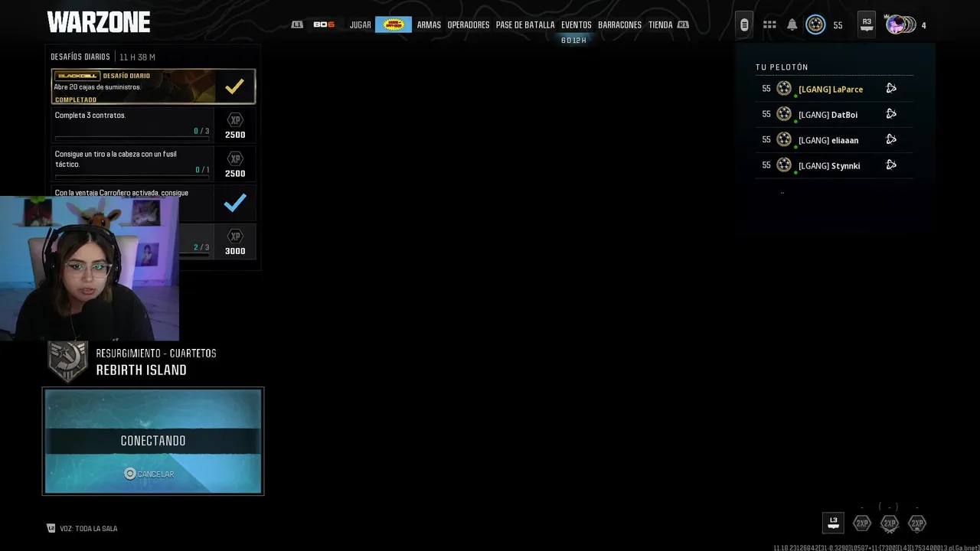Click the gold completed checkmark
980x551 pixels.
pyautogui.click(x=234, y=86)
